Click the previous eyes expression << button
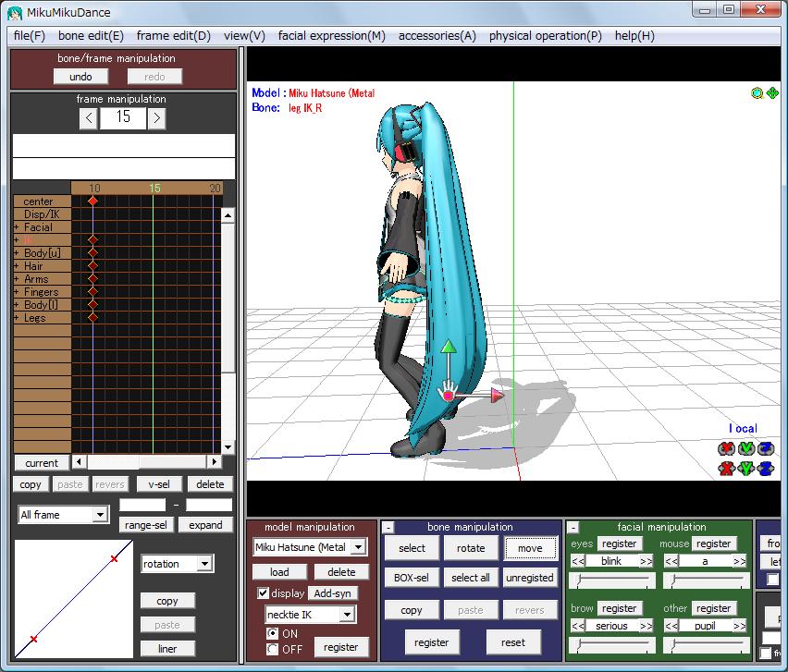788x672 pixels. pos(578,561)
